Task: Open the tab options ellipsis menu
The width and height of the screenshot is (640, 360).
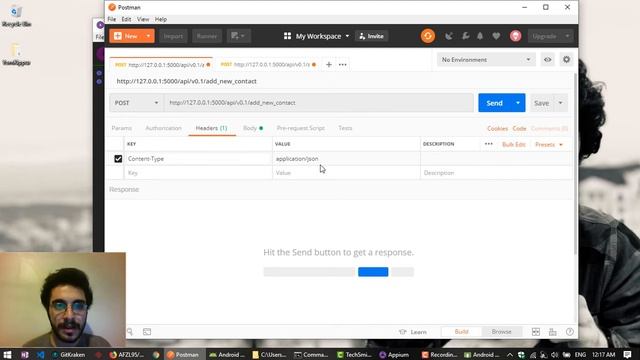Action: 342,64
